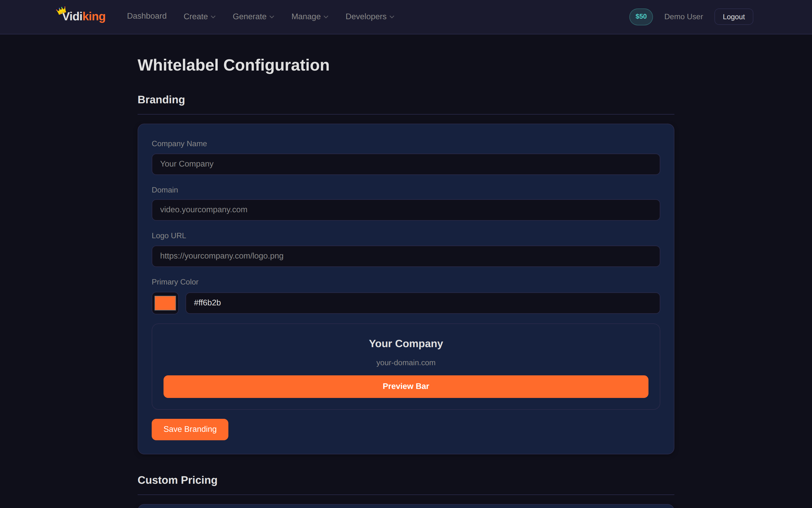Focus the Logo URL input field
812x508 pixels.
coord(406,256)
